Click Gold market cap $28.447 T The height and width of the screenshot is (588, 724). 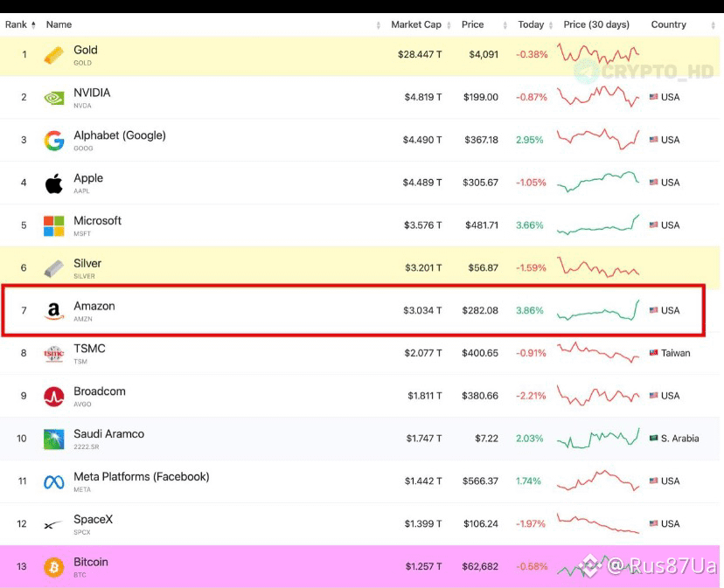(x=420, y=54)
